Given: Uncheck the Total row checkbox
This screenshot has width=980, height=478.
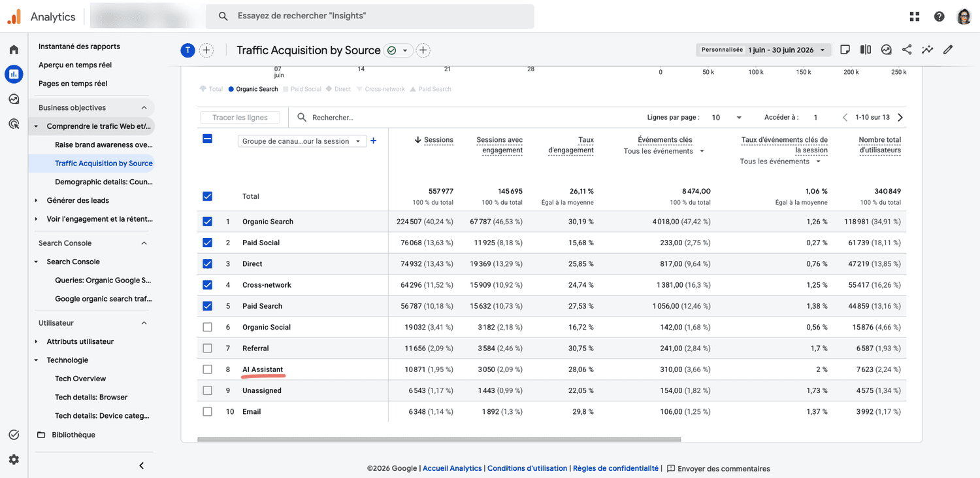Looking at the screenshot, I should click(207, 196).
